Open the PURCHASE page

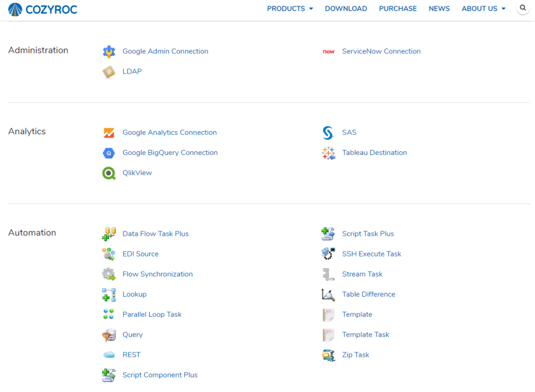pos(398,8)
